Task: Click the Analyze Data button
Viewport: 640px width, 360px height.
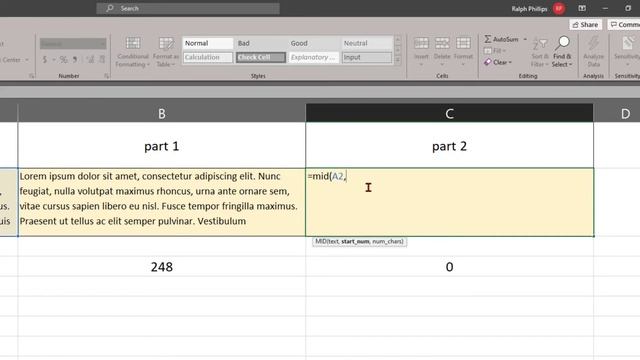Action: tap(593, 52)
